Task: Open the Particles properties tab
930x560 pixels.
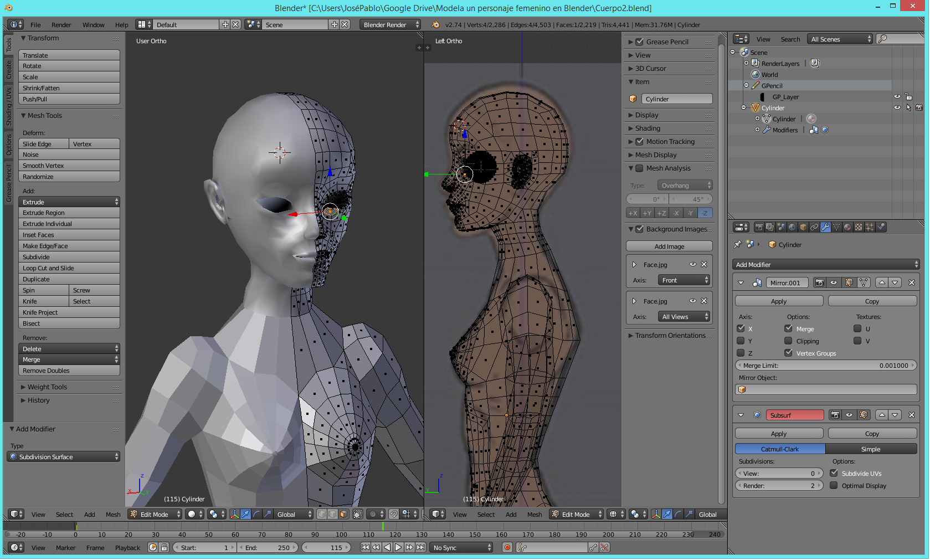Action: pyautogui.click(x=870, y=227)
